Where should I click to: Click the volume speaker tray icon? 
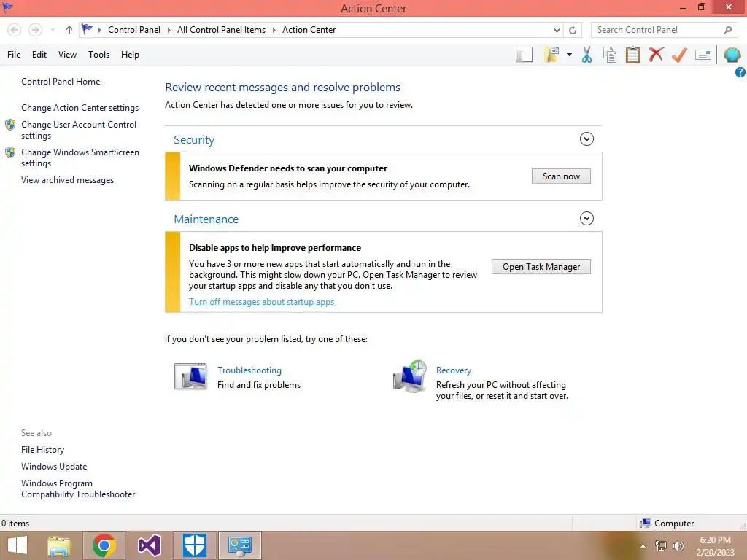[x=678, y=546]
